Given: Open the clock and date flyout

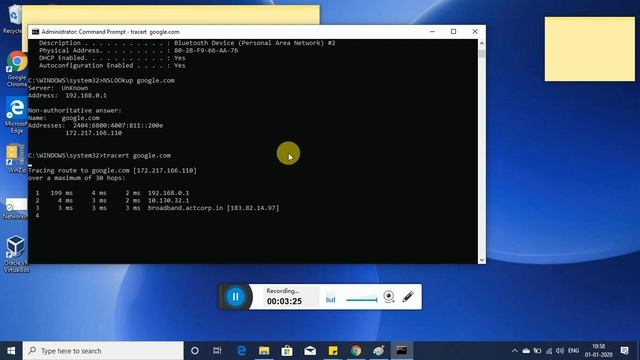Looking at the screenshot, I should pos(598,351).
